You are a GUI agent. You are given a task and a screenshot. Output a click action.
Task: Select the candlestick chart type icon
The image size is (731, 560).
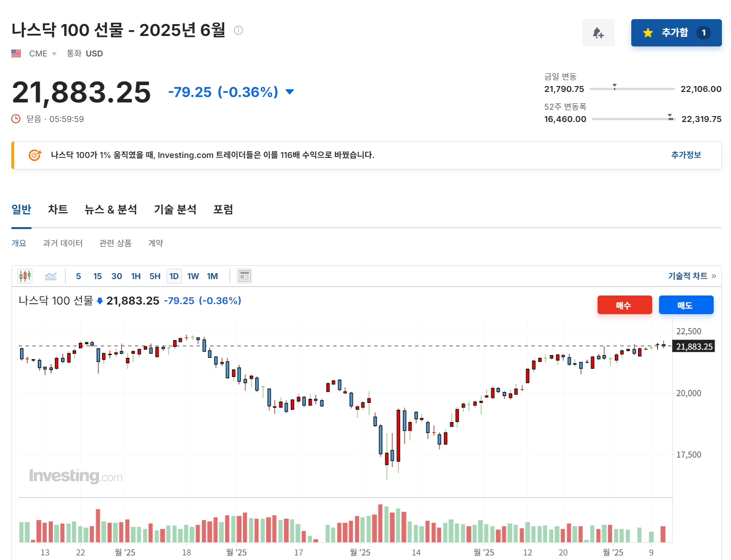pos(25,275)
